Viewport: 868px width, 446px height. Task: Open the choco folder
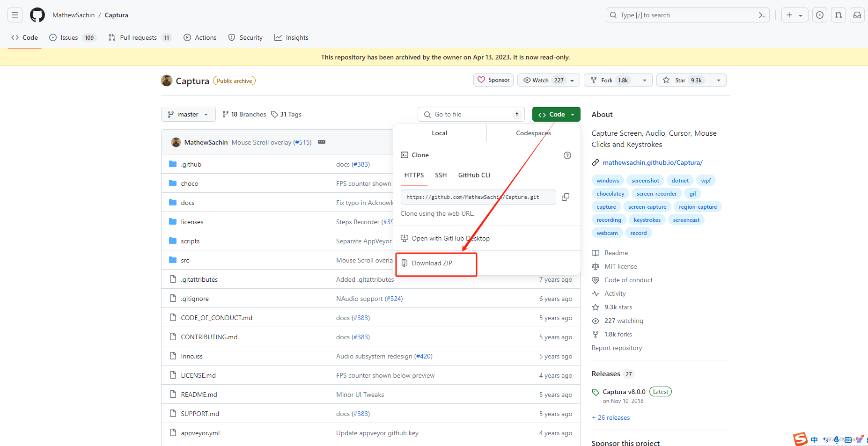190,183
